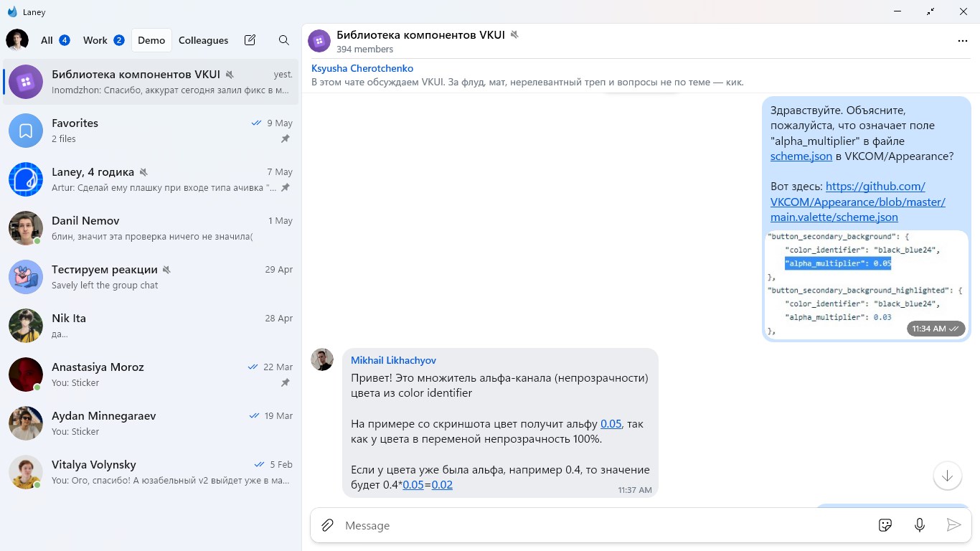Viewport: 980px width, 551px height.
Task: Open the github.com VKCOM/Appearance link
Action: tap(858, 202)
